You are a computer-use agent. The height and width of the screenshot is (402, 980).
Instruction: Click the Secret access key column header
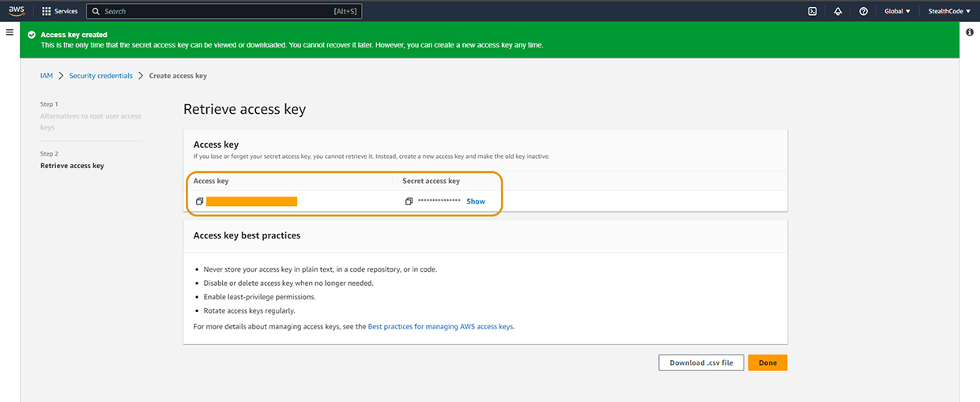tap(431, 181)
